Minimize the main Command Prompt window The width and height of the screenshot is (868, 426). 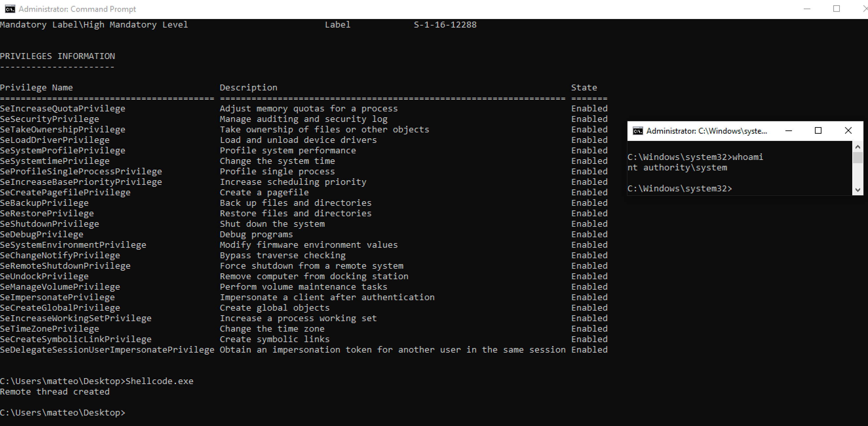[x=807, y=9]
